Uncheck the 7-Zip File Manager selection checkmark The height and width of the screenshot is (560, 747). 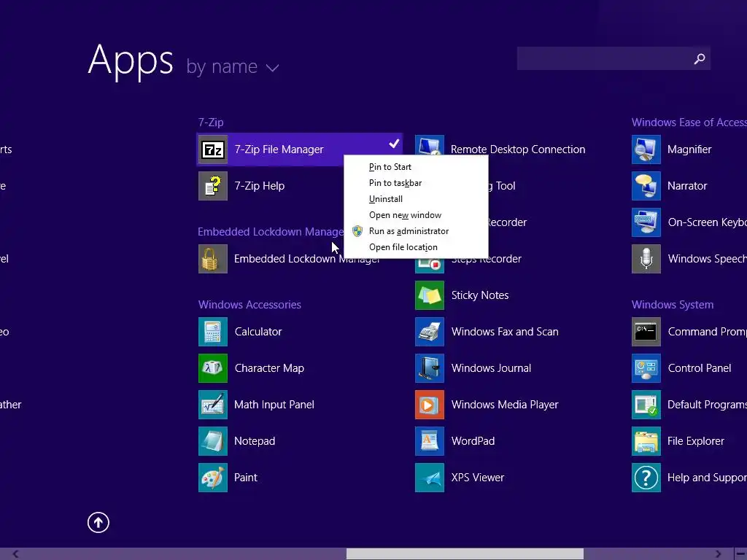pyautogui.click(x=394, y=144)
